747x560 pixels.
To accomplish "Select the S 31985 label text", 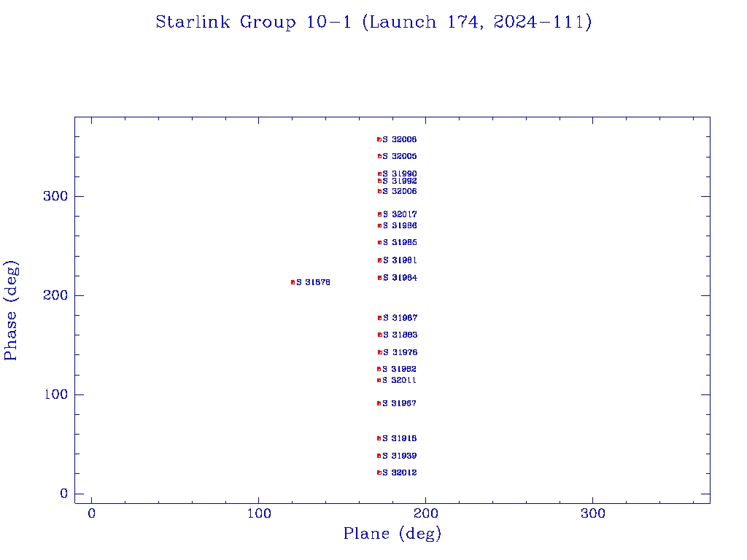I will (x=400, y=242).
